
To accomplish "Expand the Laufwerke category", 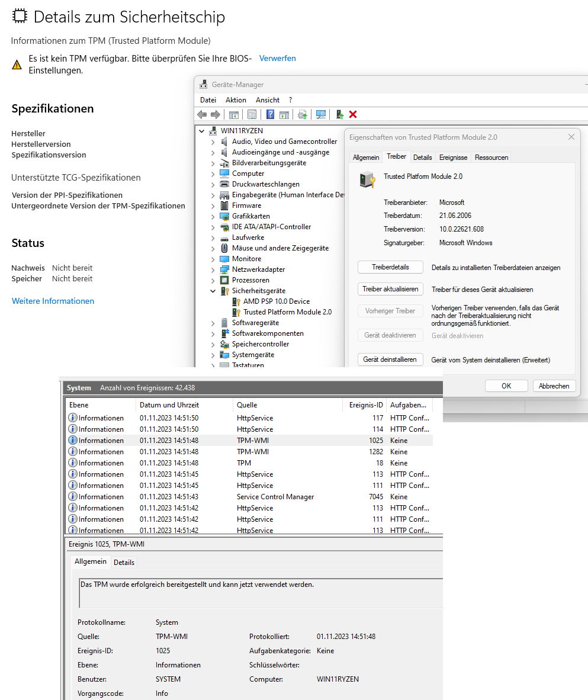I will tap(213, 238).
